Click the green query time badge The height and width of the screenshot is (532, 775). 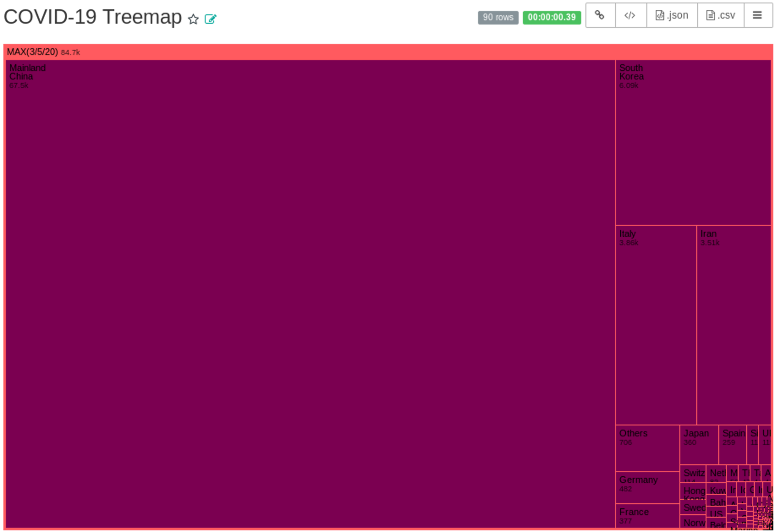click(x=552, y=17)
